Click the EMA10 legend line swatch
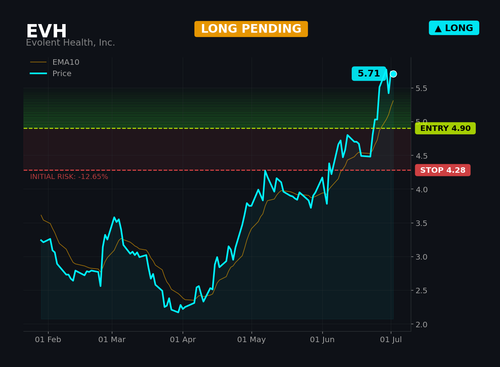The image size is (500, 367). (x=38, y=62)
